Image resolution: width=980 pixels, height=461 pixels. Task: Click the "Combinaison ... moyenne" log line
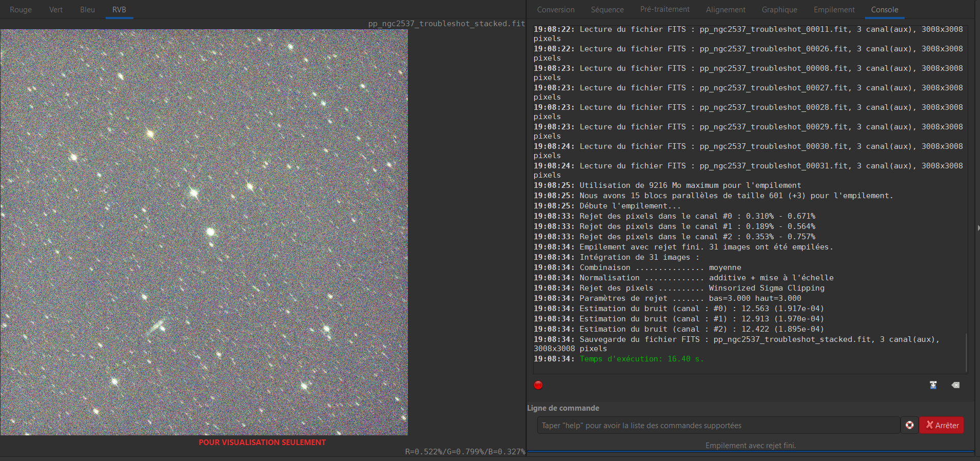[637, 267]
